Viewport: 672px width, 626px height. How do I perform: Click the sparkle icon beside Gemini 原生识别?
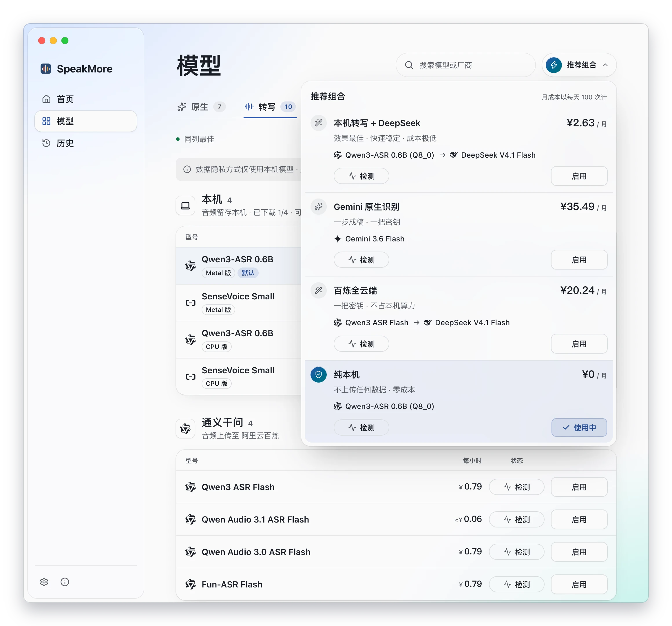(x=318, y=207)
